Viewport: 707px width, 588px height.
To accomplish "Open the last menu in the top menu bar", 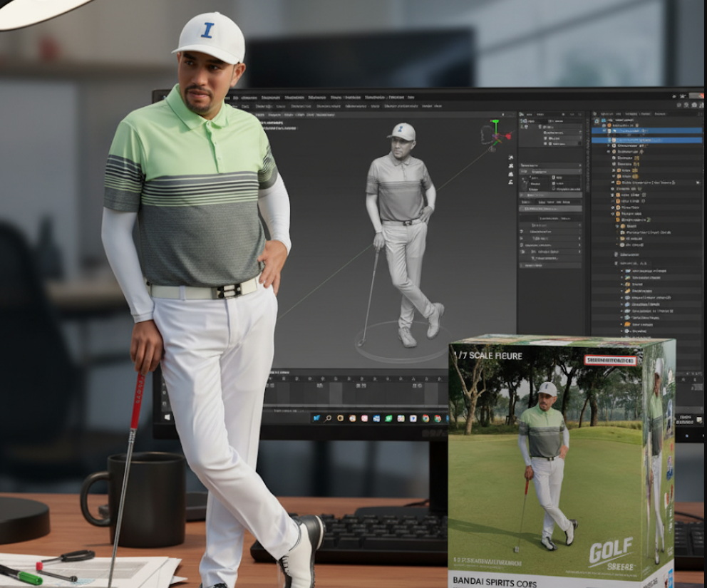I will tap(411, 97).
